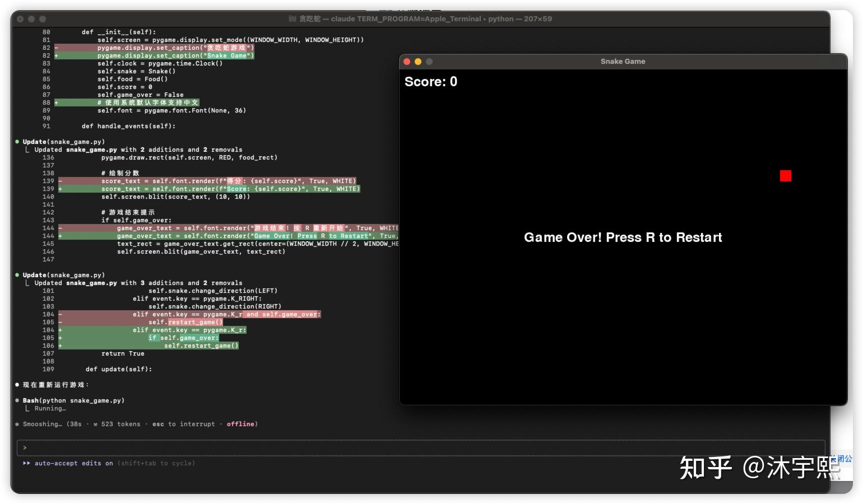The height and width of the screenshot is (504, 863).
Task: Click the "self.snake.change_direction(LEFT)" line
Action: click(213, 291)
